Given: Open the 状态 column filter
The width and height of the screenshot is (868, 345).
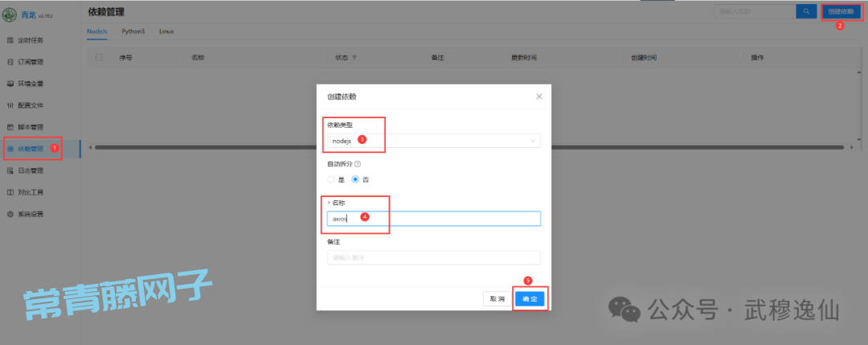Looking at the screenshot, I should click(x=354, y=58).
